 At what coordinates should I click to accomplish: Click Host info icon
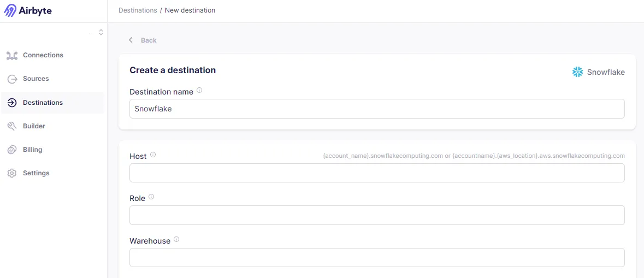(153, 155)
